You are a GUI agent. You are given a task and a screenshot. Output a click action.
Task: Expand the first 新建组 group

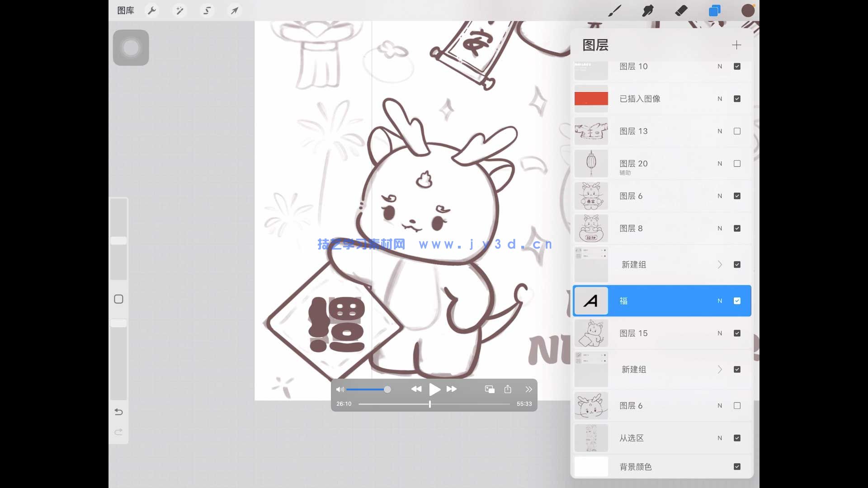pos(720,264)
